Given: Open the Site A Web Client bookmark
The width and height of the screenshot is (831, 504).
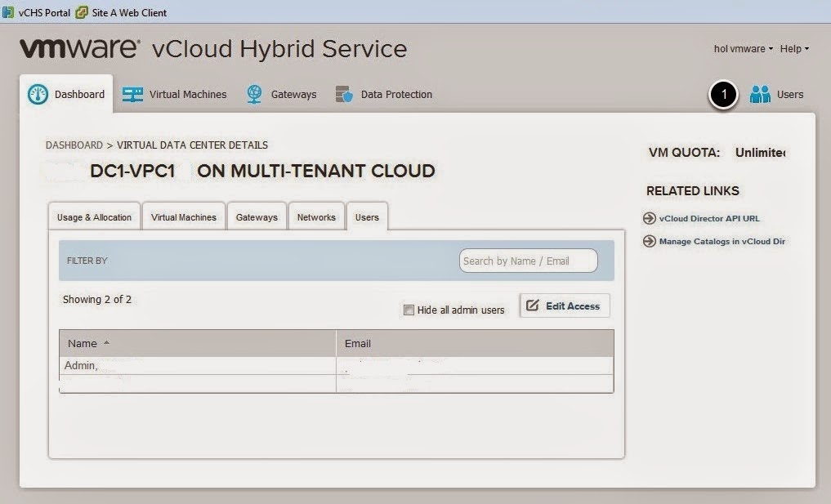Looking at the screenshot, I should (122, 12).
